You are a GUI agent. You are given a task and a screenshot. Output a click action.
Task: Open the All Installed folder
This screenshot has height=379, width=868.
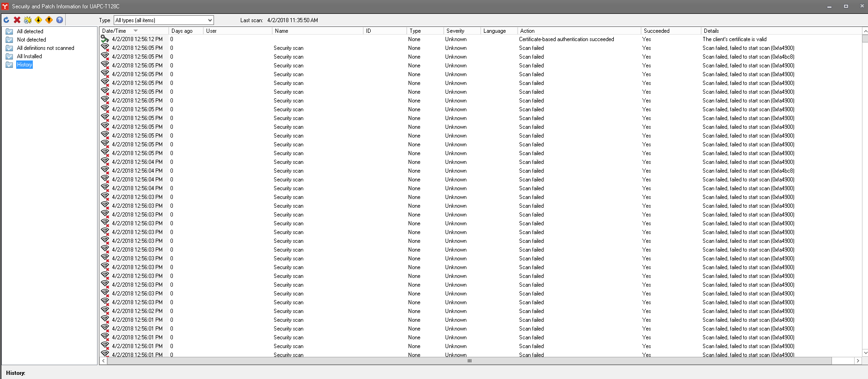coord(29,56)
